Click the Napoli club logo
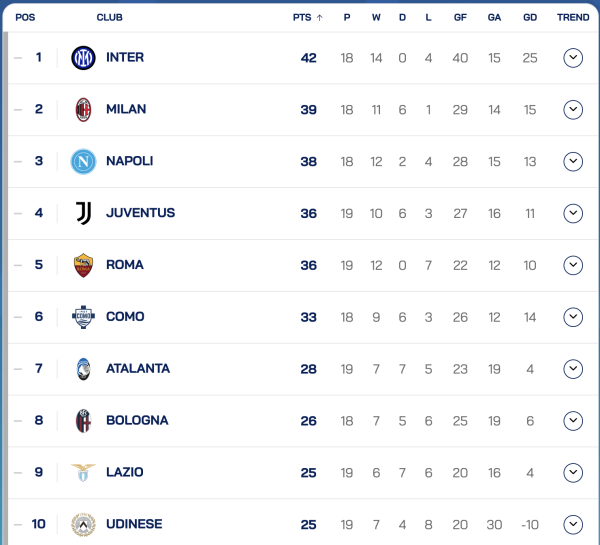 point(83,162)
